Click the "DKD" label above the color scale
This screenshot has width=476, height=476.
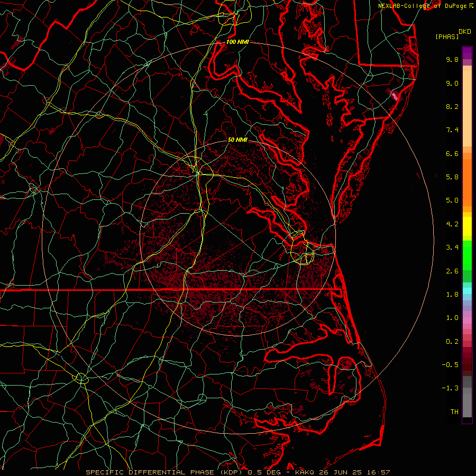(x=464, y=32)
